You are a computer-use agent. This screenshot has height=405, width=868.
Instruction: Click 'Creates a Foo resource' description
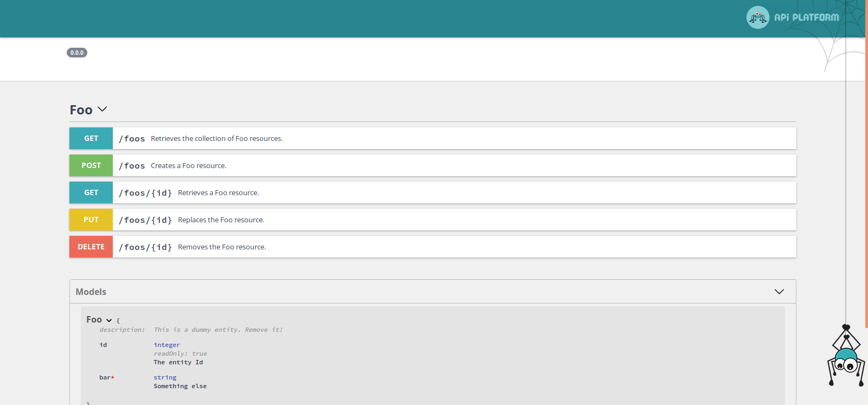click(x=188, y=166)
